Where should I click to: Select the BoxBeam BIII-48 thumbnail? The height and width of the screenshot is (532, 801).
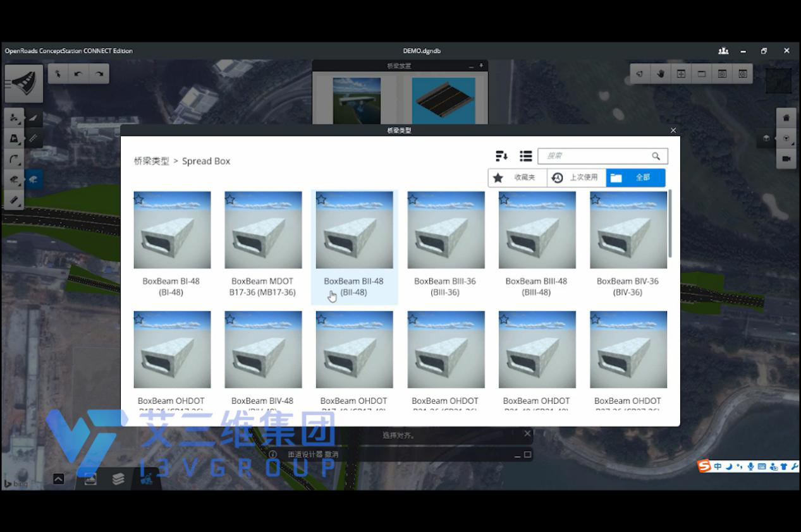pyautogui.click(x=537, y=230)
